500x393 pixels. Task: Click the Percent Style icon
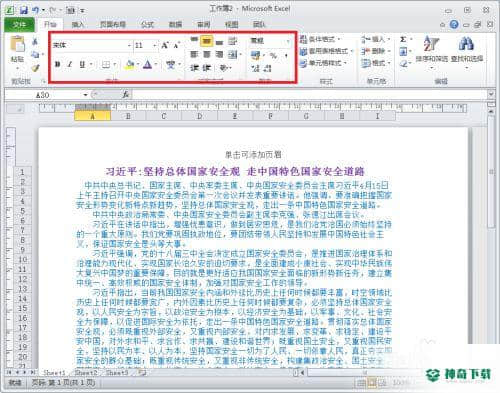pyautogui.click(x=273, y=56)
